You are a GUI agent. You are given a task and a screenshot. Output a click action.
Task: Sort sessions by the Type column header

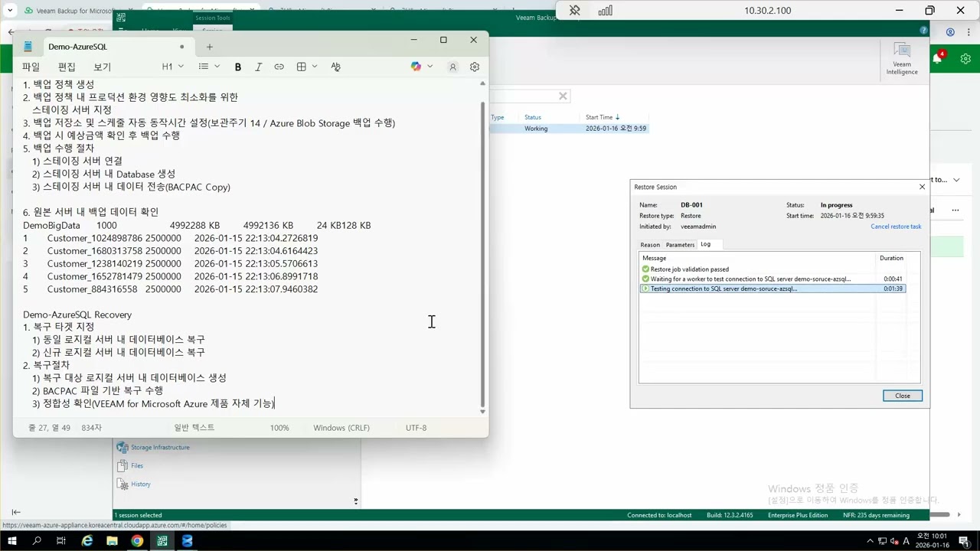point(498,117)
